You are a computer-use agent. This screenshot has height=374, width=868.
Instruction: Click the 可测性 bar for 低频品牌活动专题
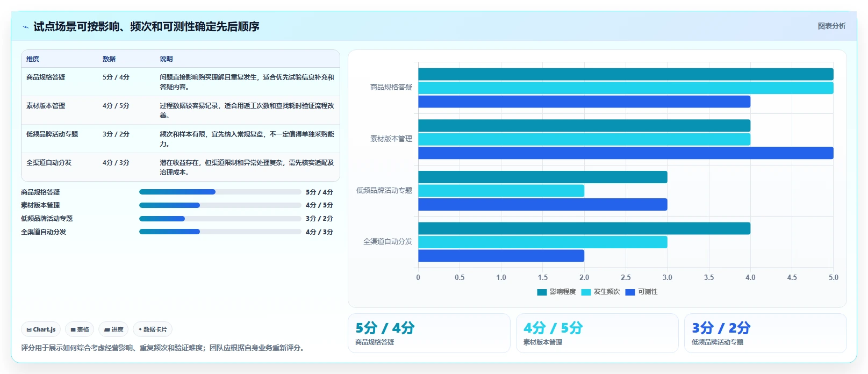point(543,204)
